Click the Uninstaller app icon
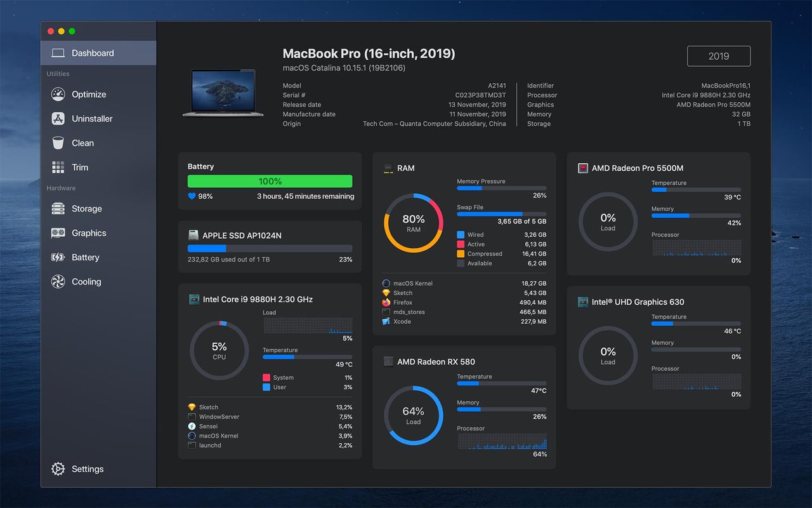The height and width of the screenshot is (508, 812). (58, 119)
